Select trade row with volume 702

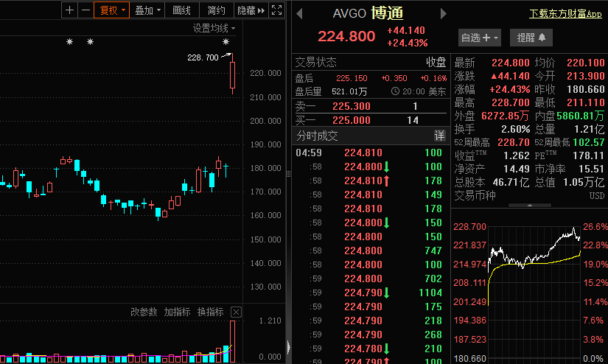(369, 279)
